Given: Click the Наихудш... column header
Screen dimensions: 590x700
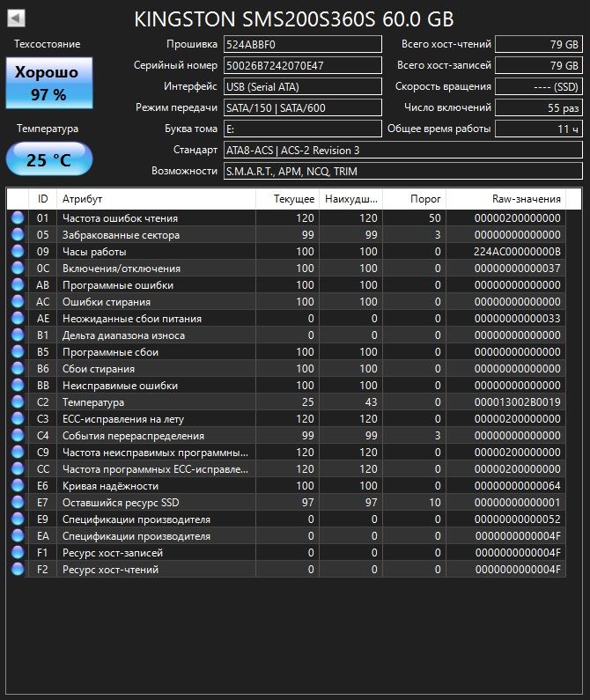Looking at the screenshot, I should [350, 199].
